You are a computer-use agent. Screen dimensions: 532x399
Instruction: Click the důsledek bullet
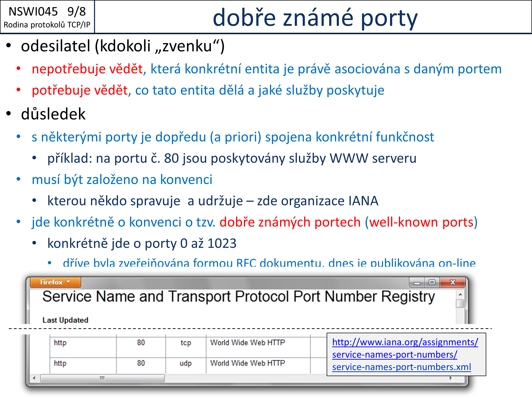(53, 114)
